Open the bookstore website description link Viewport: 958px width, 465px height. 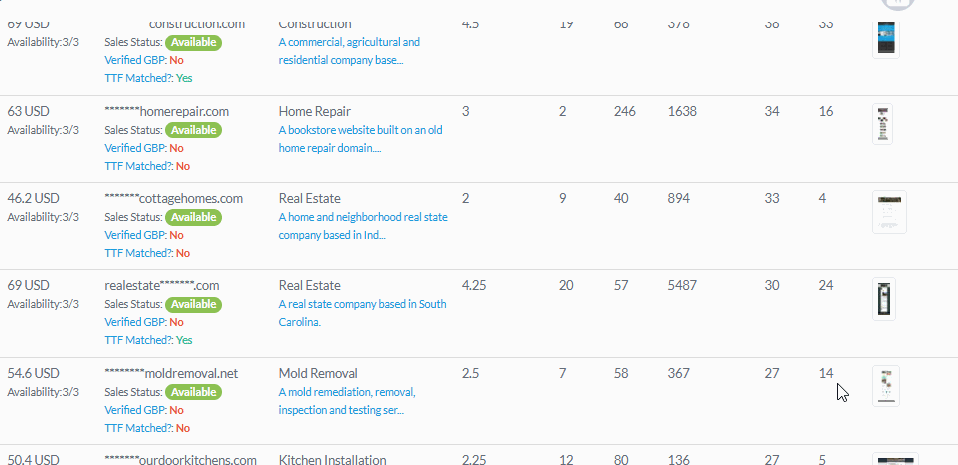[x=360, y=139]
